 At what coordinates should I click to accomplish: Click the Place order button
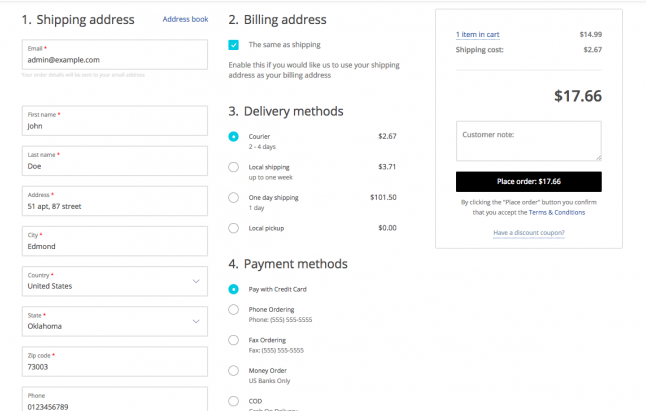coord(529,182)
